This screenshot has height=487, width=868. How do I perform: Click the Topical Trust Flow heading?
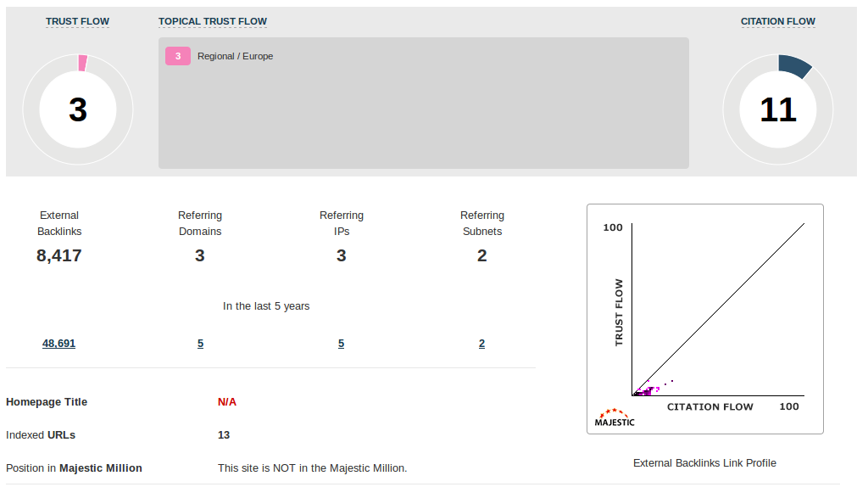tap(213, 21)
